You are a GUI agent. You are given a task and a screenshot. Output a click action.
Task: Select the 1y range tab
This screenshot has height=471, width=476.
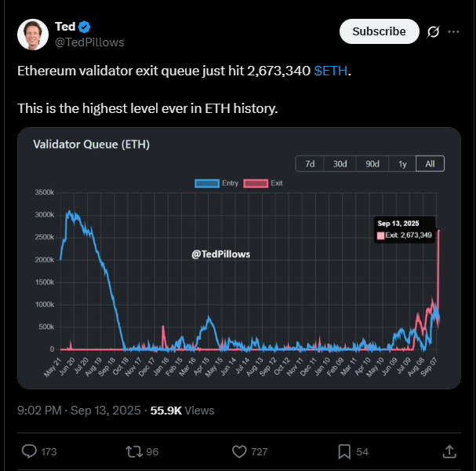pyautogui.click(x=402, y=164)
